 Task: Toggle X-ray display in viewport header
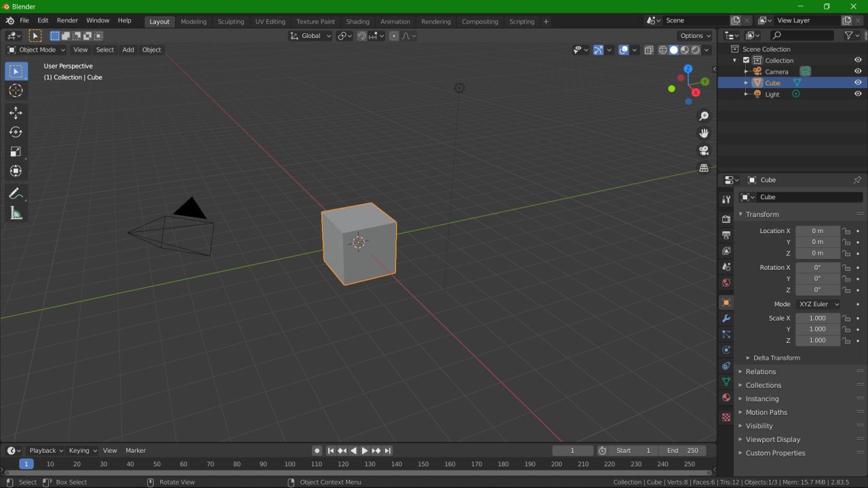tap(649, 50)
